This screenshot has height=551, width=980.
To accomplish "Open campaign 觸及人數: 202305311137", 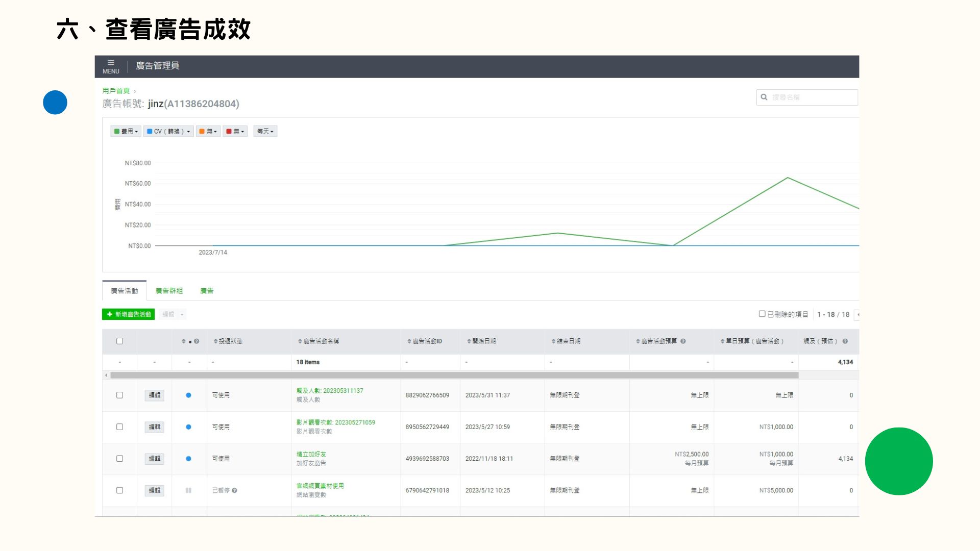I will (x=330, y=391).
